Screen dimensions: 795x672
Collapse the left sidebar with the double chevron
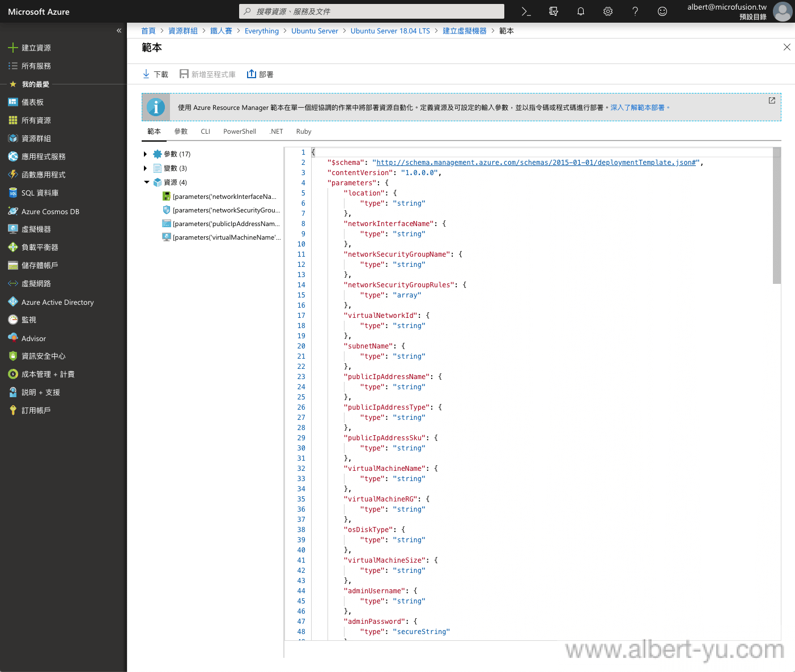click(x=119, y=31)
